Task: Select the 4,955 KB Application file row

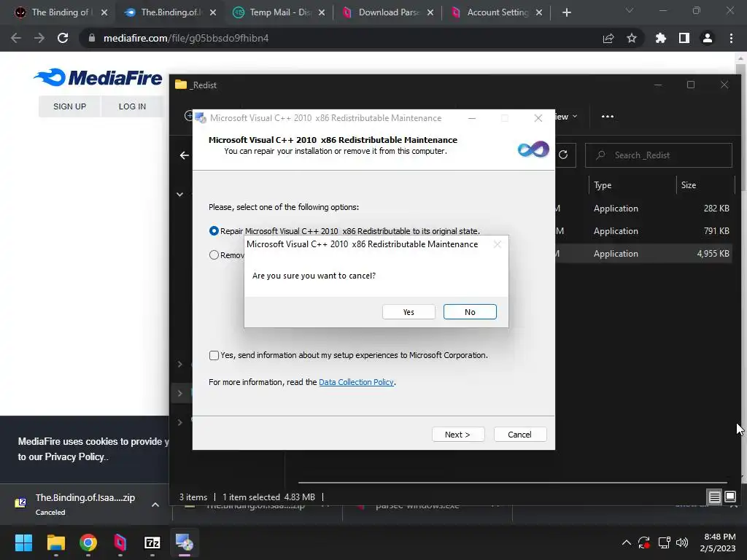Action: (x=643, y=254)
